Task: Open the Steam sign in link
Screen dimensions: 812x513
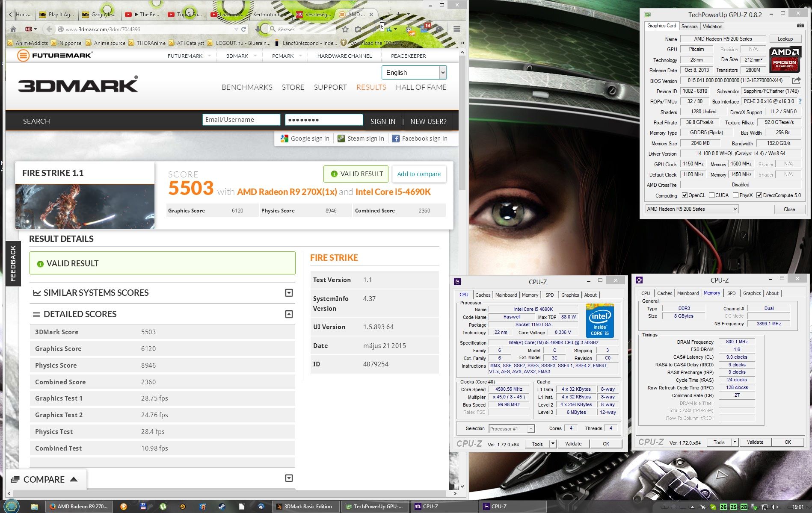Action: (x=361, y=139)
